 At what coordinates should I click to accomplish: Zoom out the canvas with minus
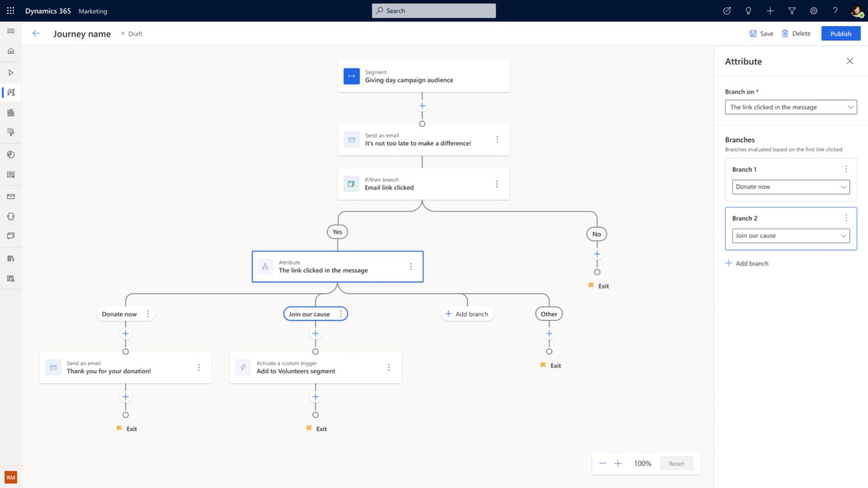603,464
